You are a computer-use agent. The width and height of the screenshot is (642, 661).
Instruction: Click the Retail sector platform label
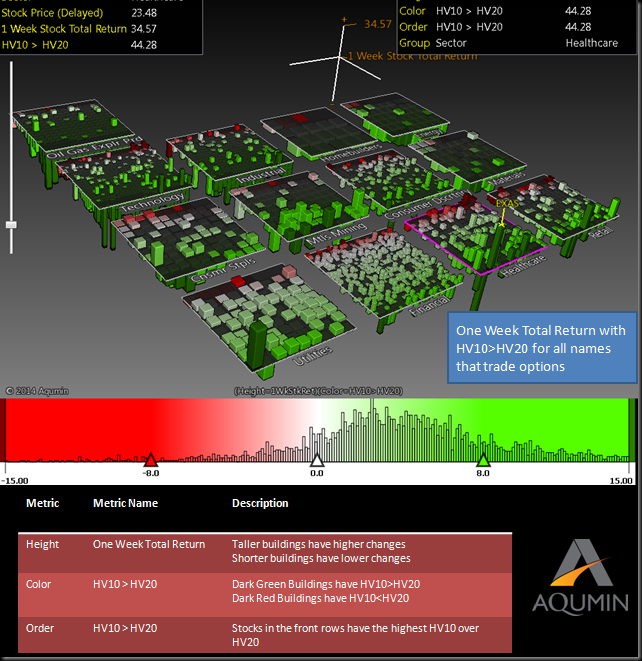[x=600, y=231]
